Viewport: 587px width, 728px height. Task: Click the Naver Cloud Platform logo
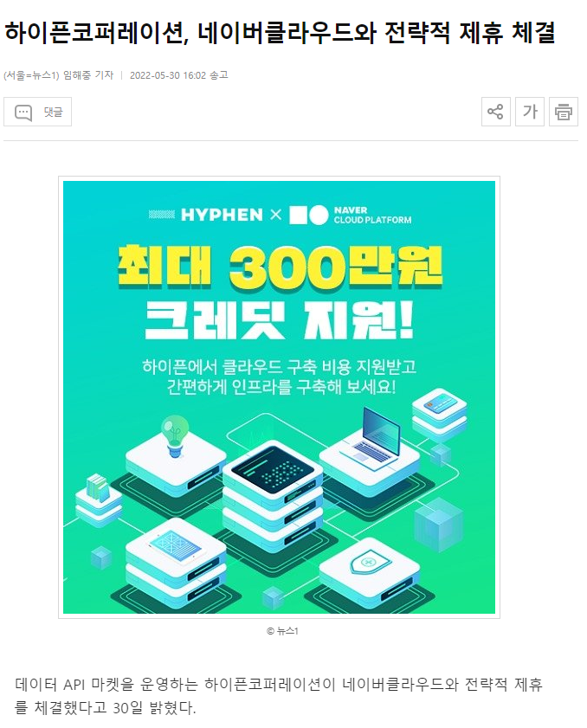coord(350,215)
